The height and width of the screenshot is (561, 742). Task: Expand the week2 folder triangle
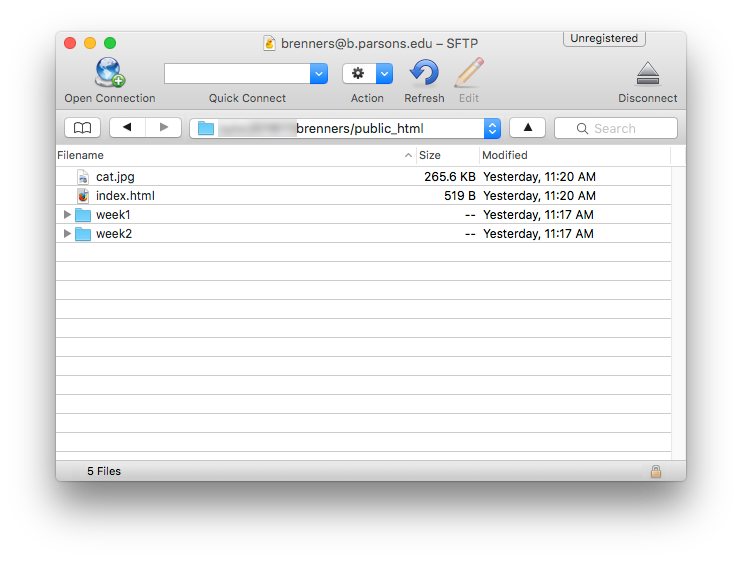click(67, 234)
